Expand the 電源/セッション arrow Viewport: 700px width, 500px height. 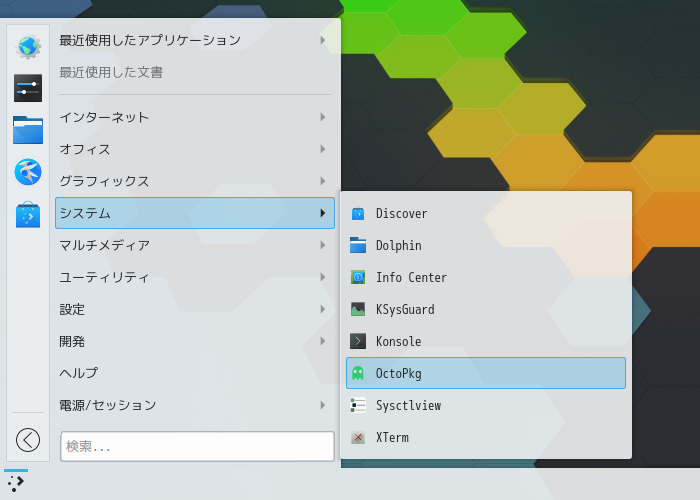click(x=322, y=405)
